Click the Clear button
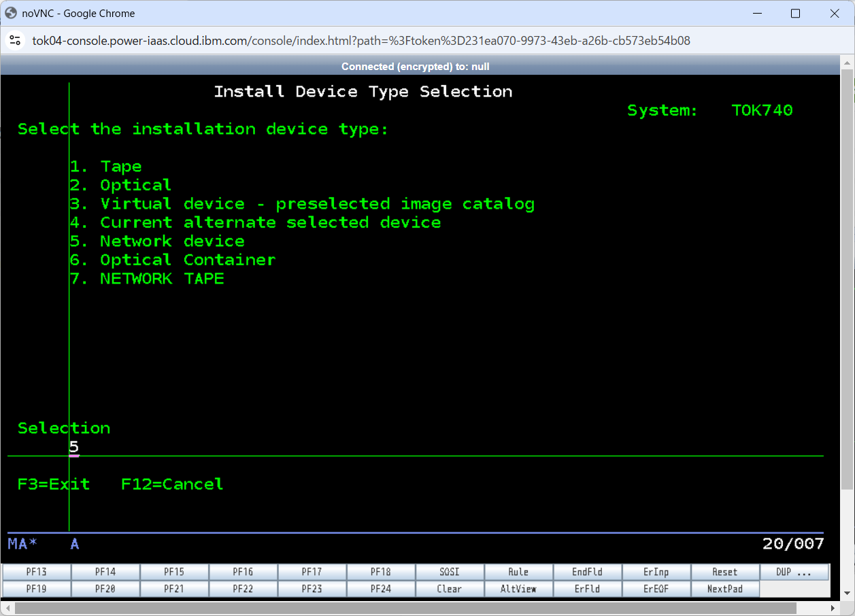This screenshot has height=616, width=855. 450,589
